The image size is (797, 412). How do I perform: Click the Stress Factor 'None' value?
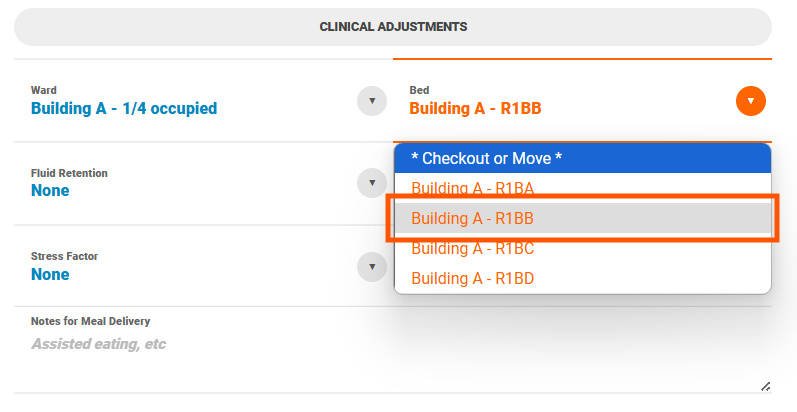50,274
